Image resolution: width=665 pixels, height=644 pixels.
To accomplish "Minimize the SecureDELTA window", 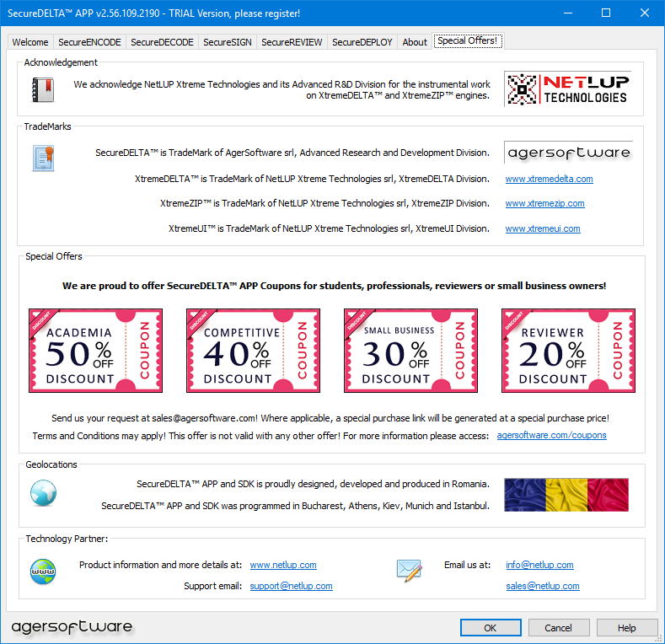I will point(568,13).
